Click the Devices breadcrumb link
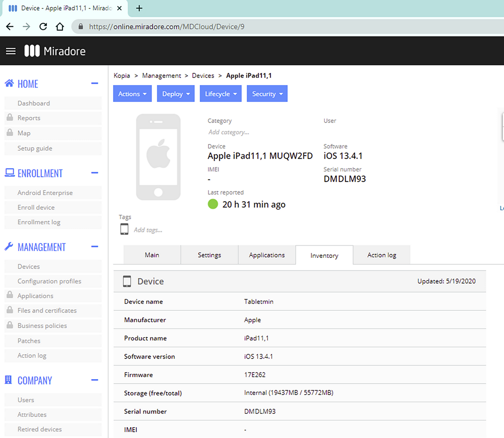504x438 pixels. (x=203, y=76)
